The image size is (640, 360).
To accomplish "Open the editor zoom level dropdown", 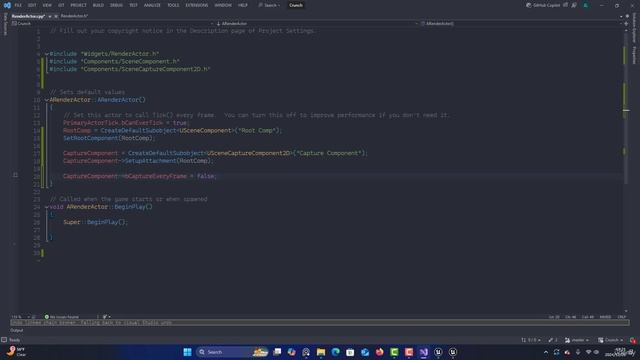I will tap(20, 317).
